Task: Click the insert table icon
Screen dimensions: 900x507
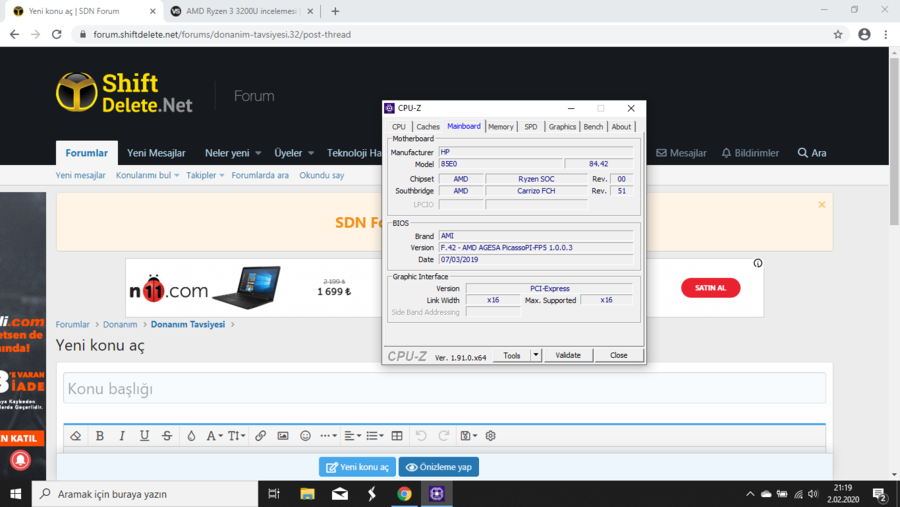Action: 397,436
